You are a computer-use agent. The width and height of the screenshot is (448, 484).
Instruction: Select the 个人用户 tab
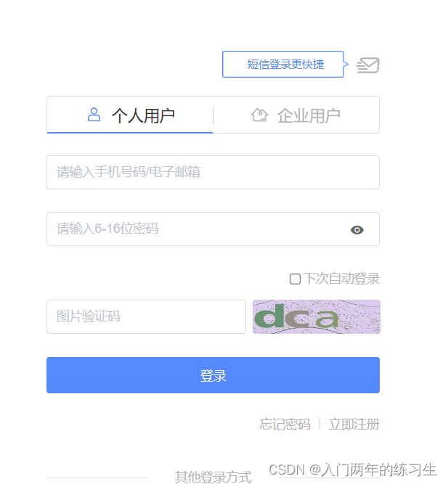coord(130,115)
